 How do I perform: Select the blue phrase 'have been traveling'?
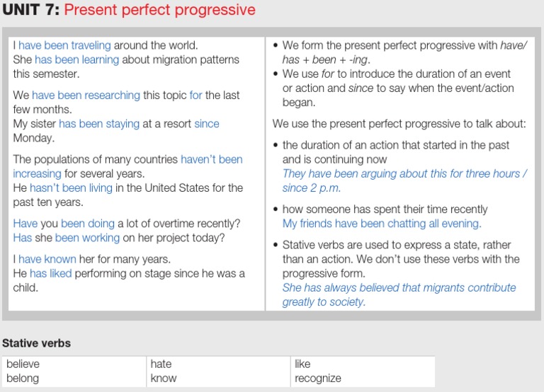[64, 45]
